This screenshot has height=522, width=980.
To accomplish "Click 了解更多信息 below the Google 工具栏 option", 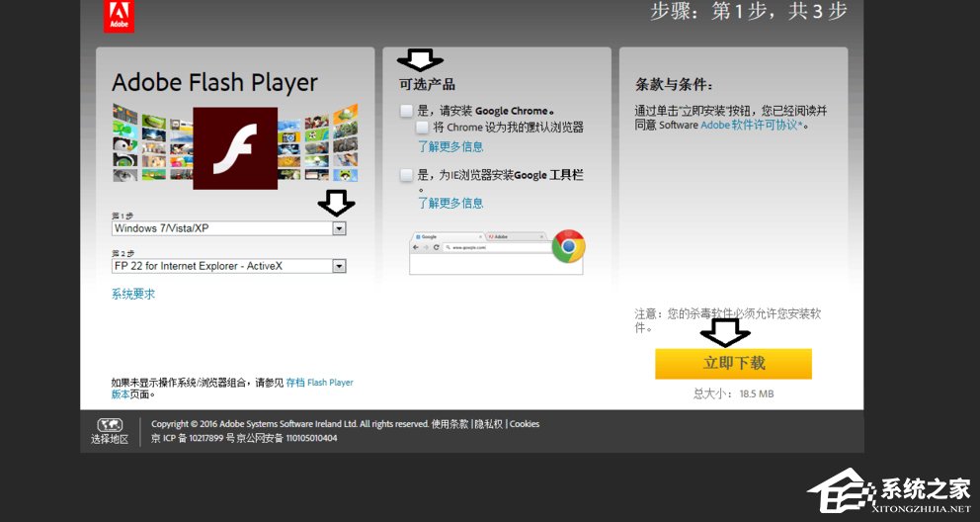I will 450,203.
